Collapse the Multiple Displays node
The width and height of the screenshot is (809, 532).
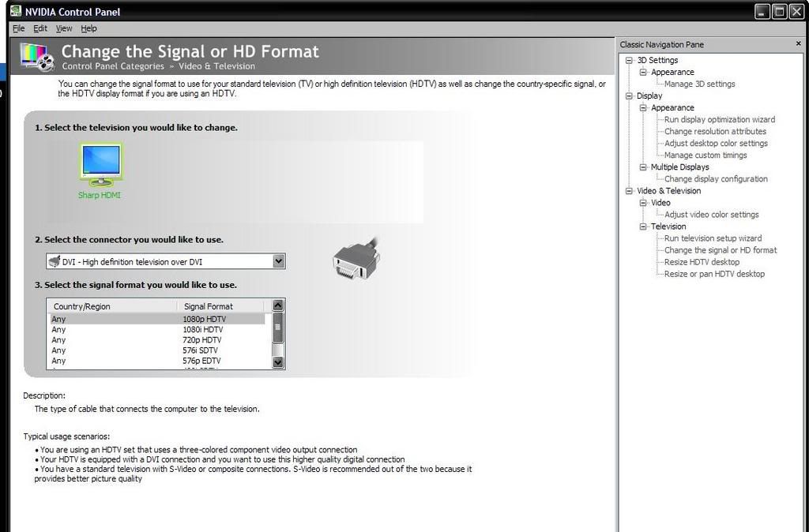[x=643, y=167]
